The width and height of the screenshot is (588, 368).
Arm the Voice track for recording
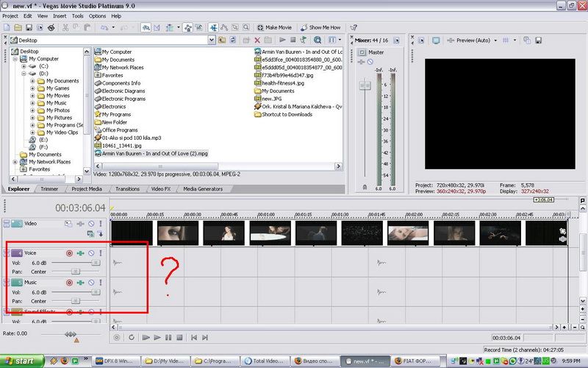68,253
